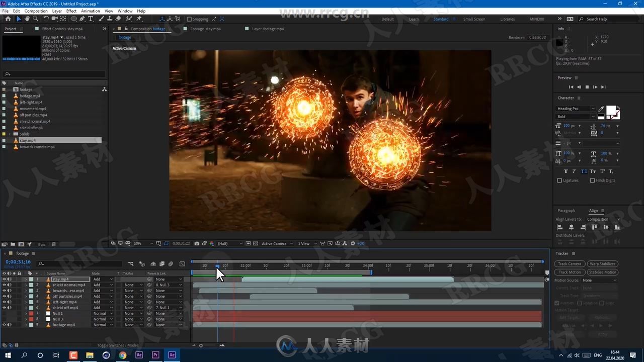Click the snapshot camera icon below viewer
Image resolution: width=644 pixels, height=362 pixels.
pos(197,243)
